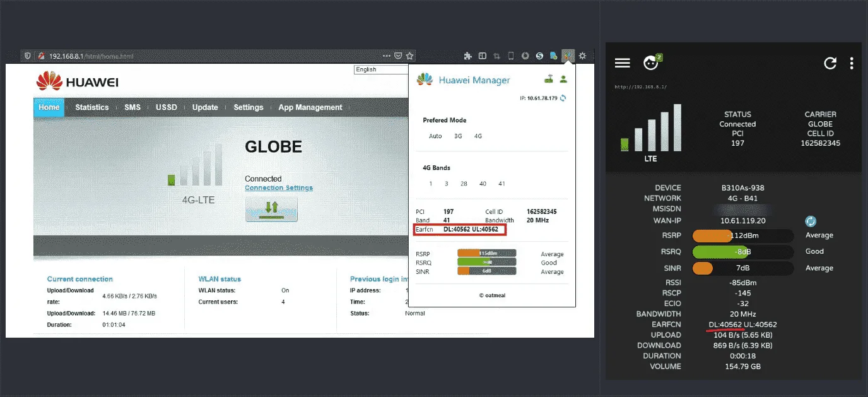Click the SINR 6dB bar in Huawei Manager popup
Screen dimensions: 868x397
(x=487, y=271)
